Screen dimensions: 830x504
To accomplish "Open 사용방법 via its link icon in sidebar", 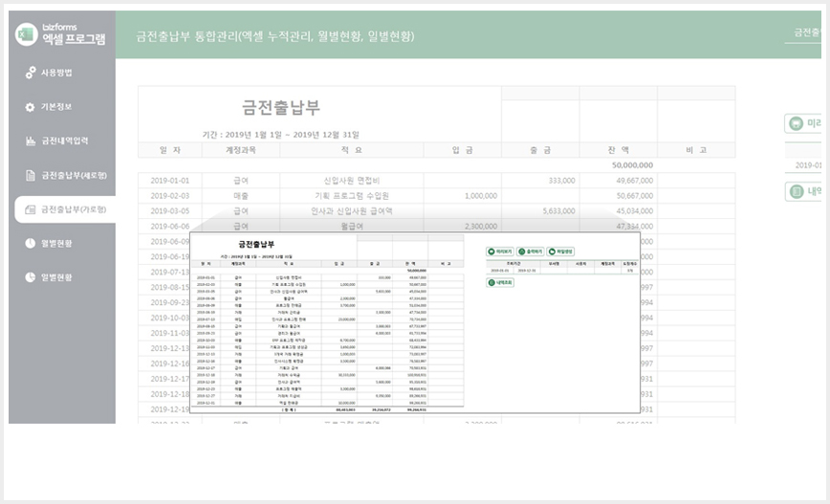I will pos(31,73).
